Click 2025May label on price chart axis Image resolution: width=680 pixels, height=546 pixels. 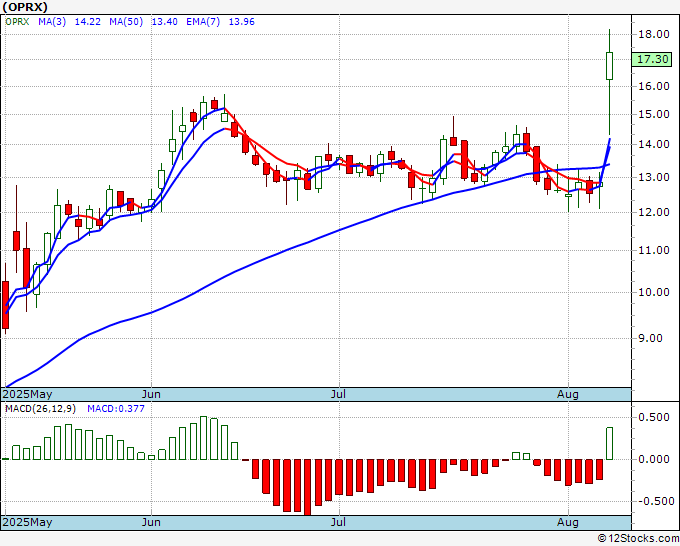tap(27, 394)
